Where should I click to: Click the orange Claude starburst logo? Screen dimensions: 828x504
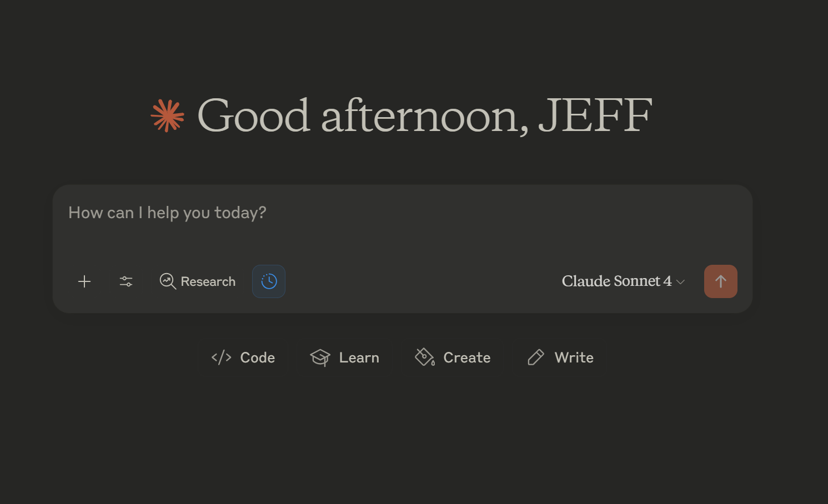(x=167, y=116)
